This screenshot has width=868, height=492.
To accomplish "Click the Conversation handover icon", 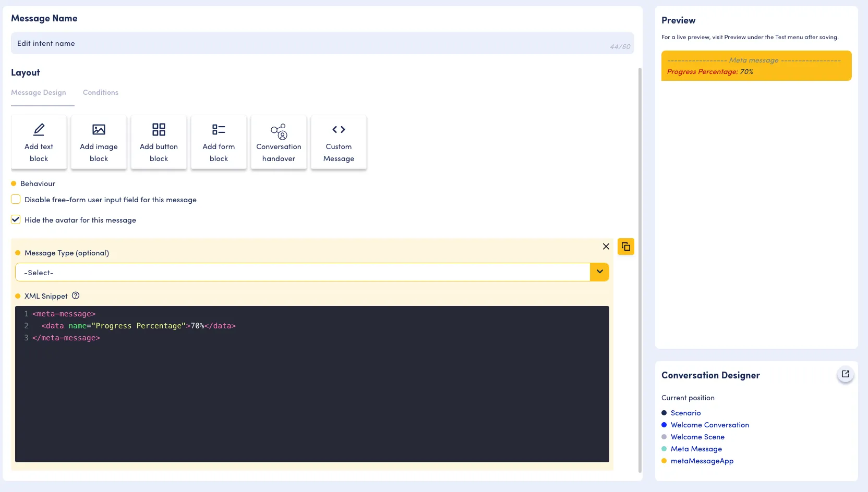I will (x=279, y=131).
